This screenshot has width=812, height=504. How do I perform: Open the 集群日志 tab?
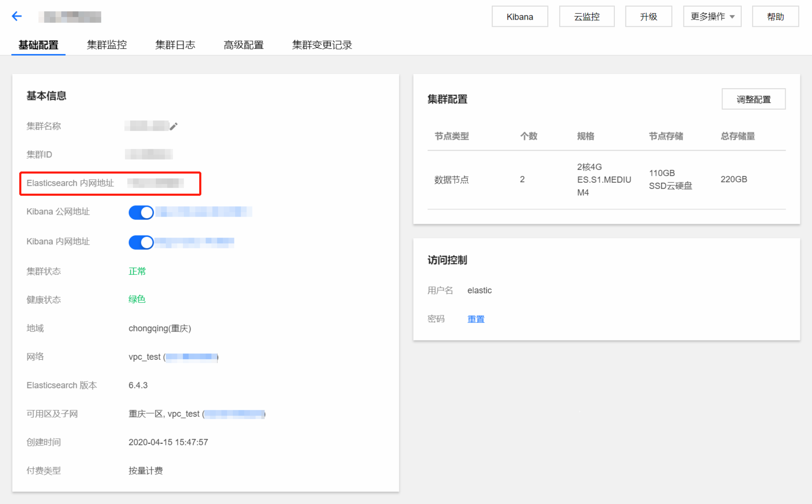click(x=175, y=45)
